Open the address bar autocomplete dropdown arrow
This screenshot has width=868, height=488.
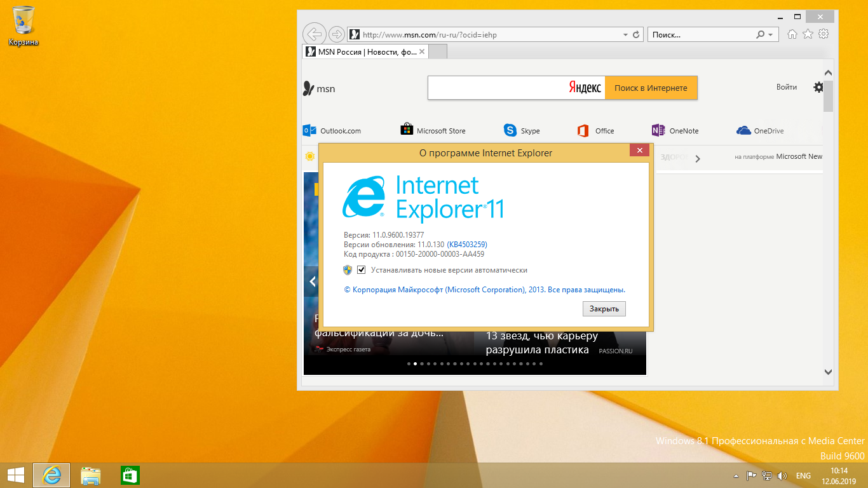(626, 34)
